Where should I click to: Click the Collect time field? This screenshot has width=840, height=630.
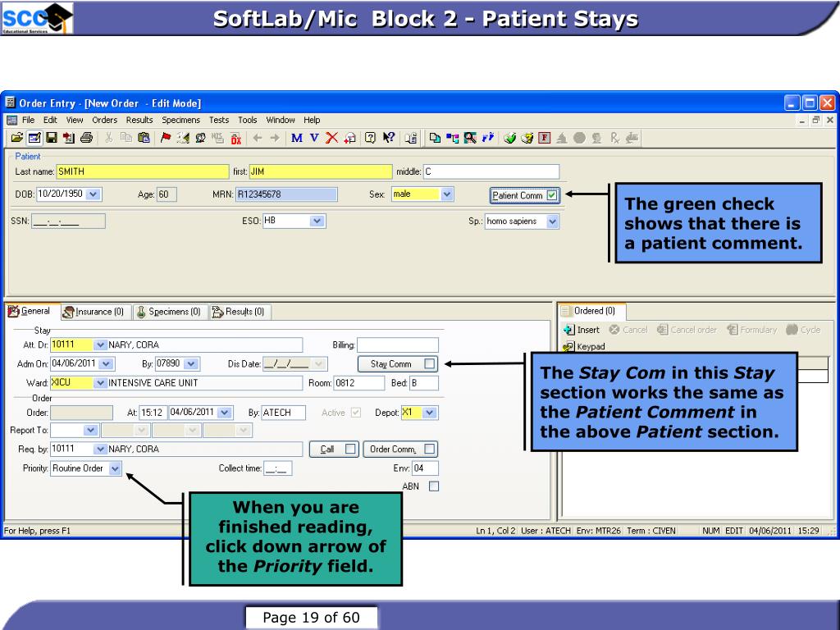tap(277, 468)
